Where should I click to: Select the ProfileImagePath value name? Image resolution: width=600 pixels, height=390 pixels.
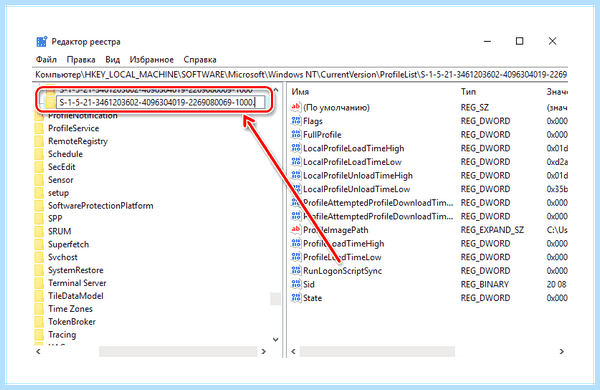point(336,230)
